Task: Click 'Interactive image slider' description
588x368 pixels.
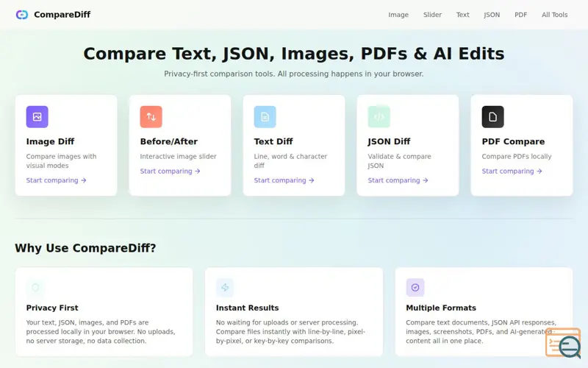Action: 178,157
